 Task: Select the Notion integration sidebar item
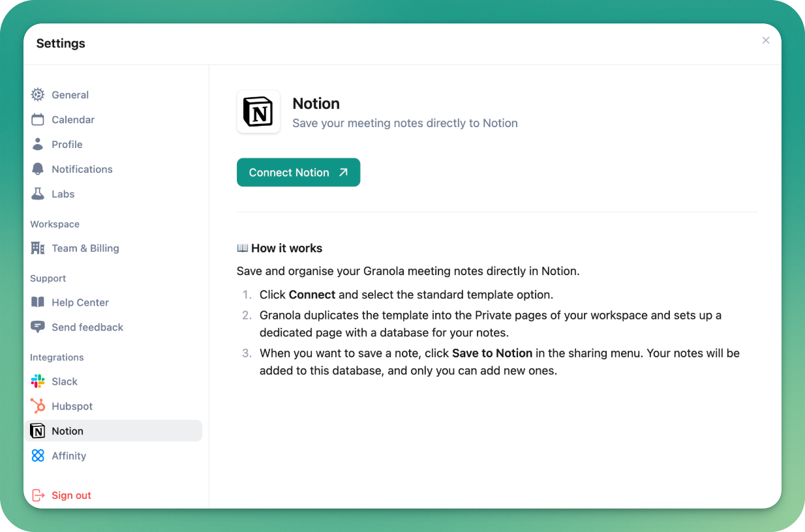114,430
